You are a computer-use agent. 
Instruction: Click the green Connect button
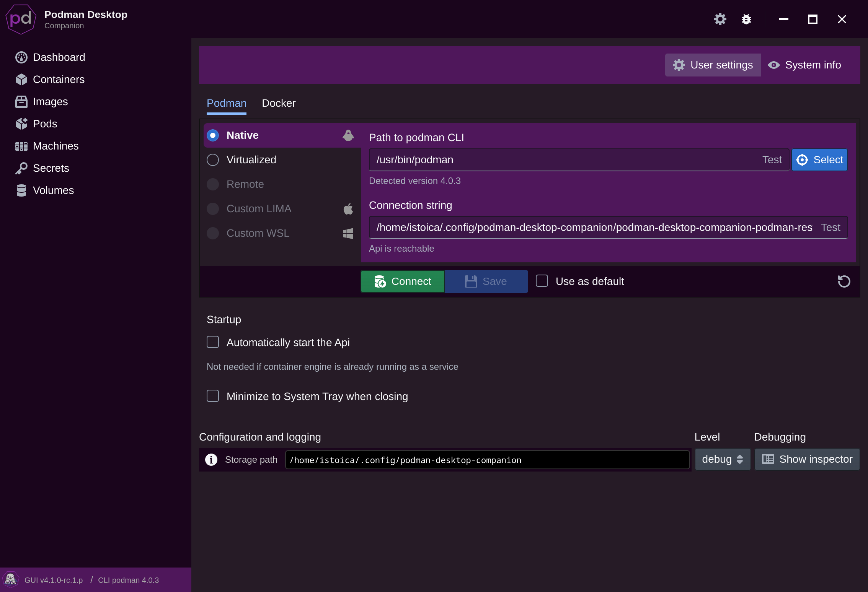pos(403,281)
